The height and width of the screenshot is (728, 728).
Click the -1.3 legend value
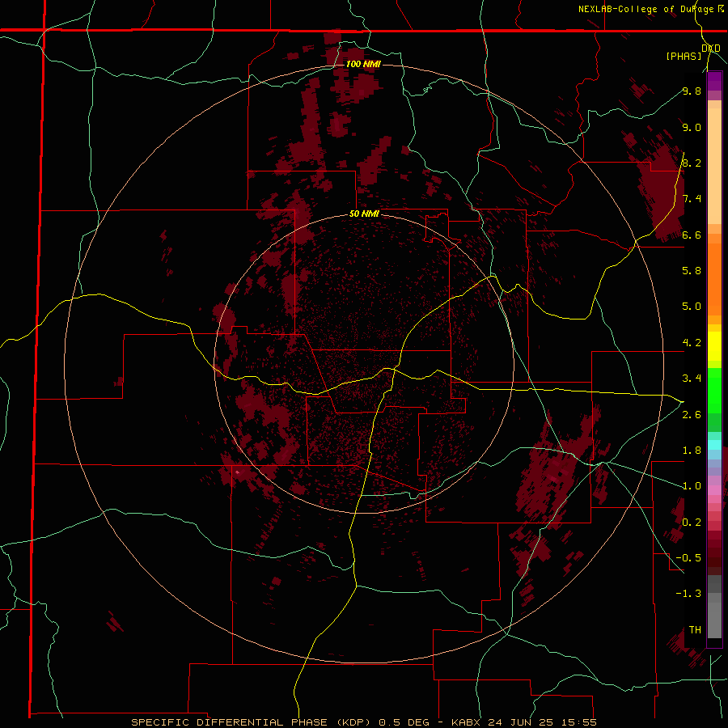click(688, 594)
